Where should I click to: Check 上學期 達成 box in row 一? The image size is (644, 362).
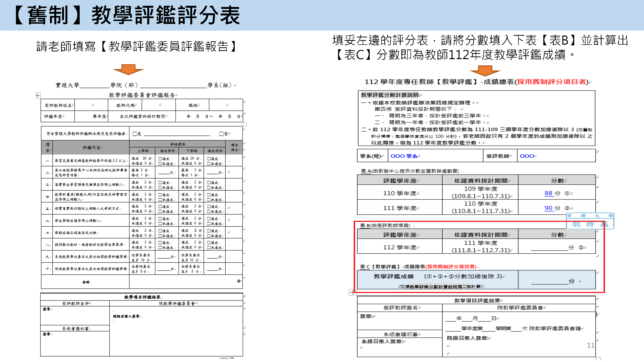point(160,159)
